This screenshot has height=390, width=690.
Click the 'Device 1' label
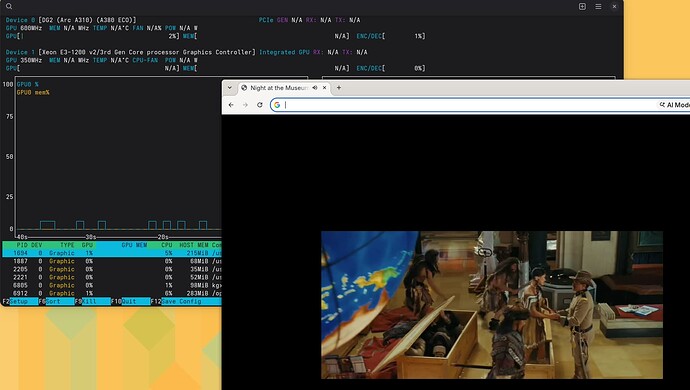20,52
